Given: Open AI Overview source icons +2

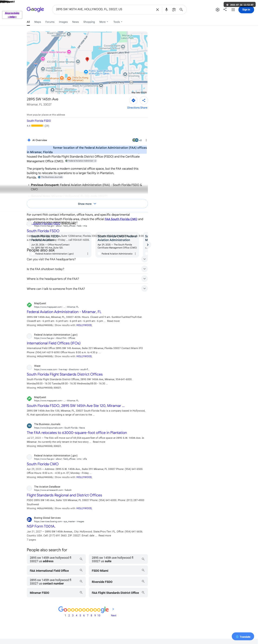Looking at the screenshot, I should [x=137, y=140].
